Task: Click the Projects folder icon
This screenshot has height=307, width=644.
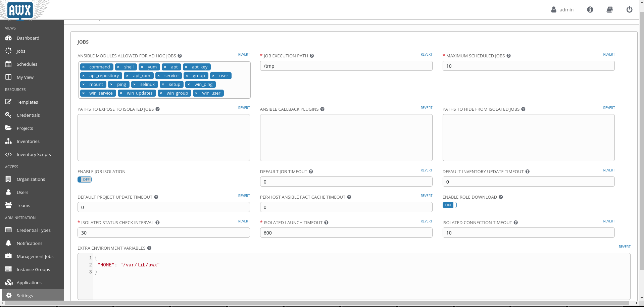Action: click(8, 128)
